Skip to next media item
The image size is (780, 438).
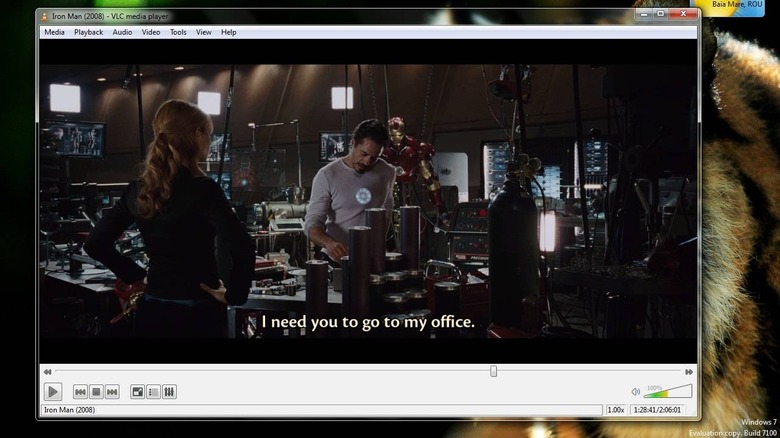[x=112, y=392]
